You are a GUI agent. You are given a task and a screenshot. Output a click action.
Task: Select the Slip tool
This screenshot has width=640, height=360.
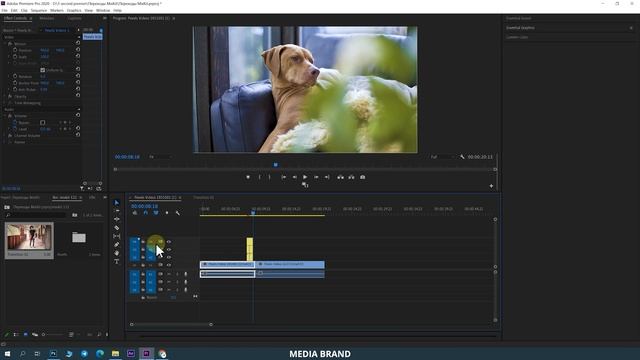[x=117, y=236]
